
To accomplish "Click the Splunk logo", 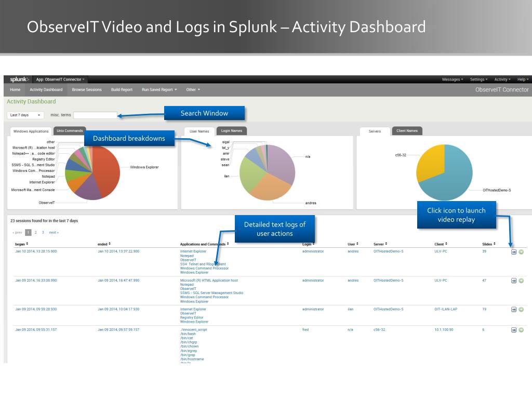I will (19, 79).
